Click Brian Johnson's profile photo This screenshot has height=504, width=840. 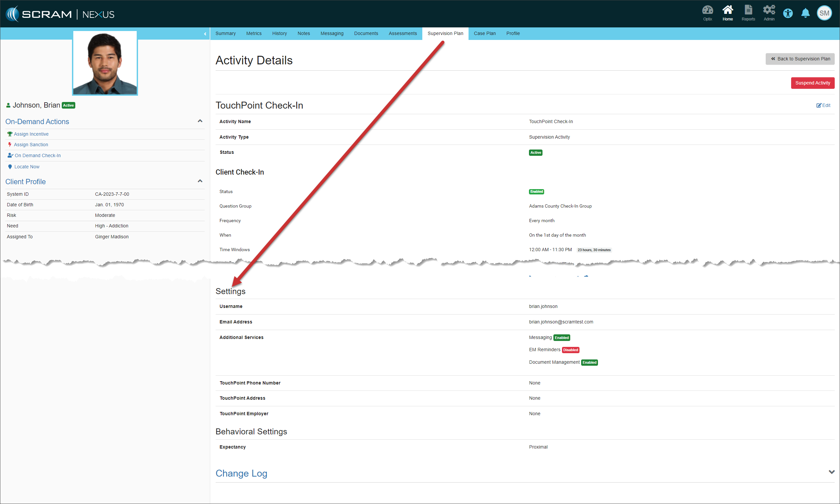(x=105, y=63)
